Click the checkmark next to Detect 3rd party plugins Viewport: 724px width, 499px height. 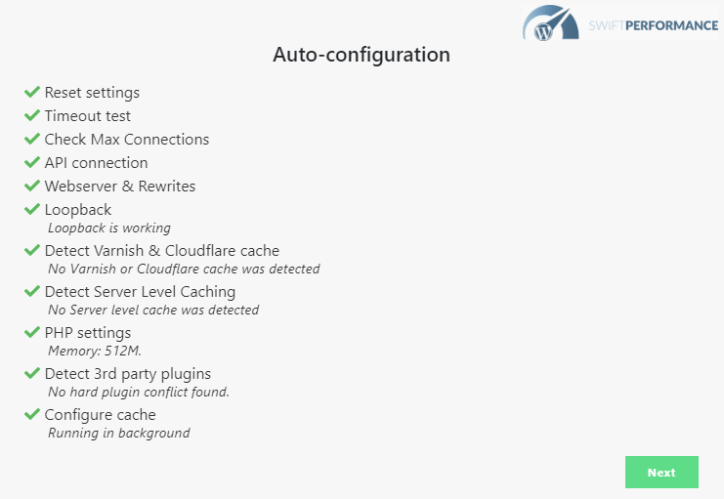[32, 373]
